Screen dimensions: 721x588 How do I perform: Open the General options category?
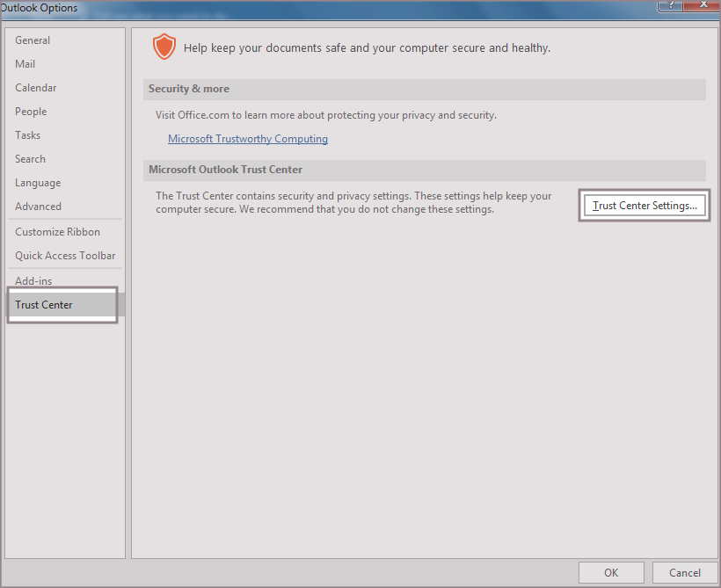tap(33, 40)
